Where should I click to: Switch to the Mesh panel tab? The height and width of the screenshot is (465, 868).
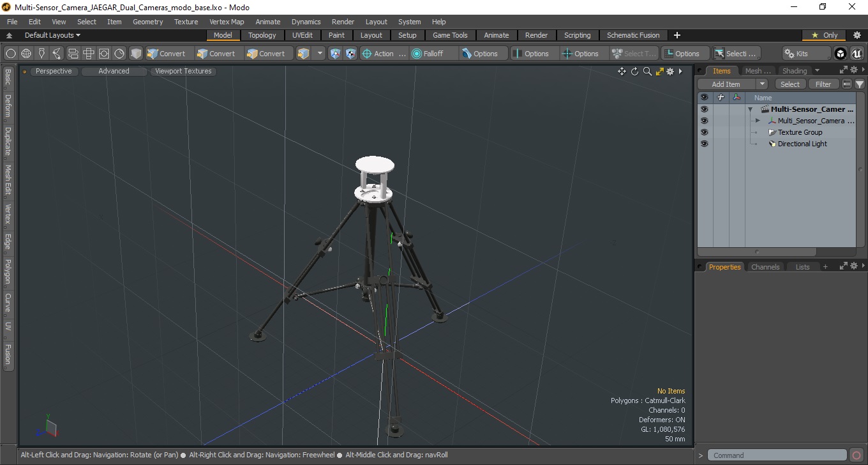[758, 71]
